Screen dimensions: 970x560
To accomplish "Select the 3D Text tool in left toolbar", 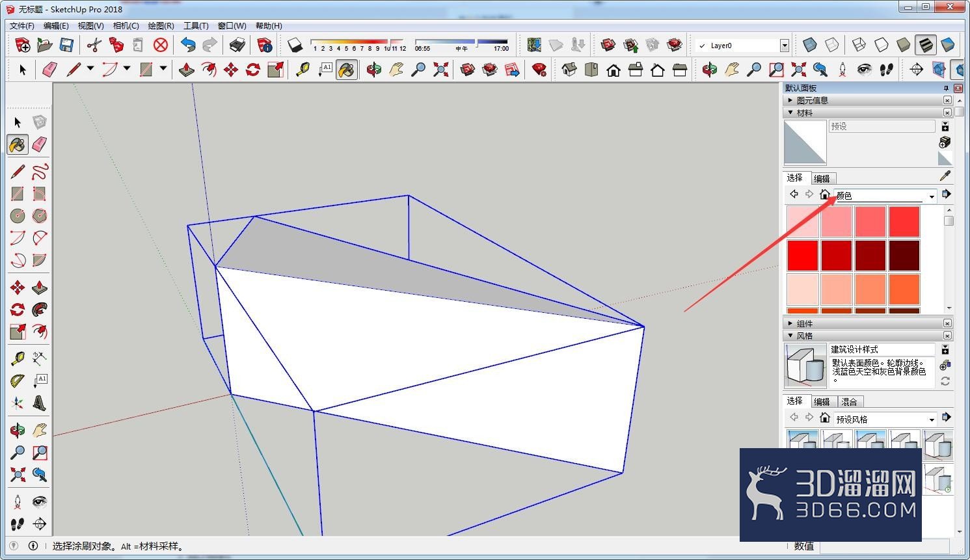I will tap(40, 403).
